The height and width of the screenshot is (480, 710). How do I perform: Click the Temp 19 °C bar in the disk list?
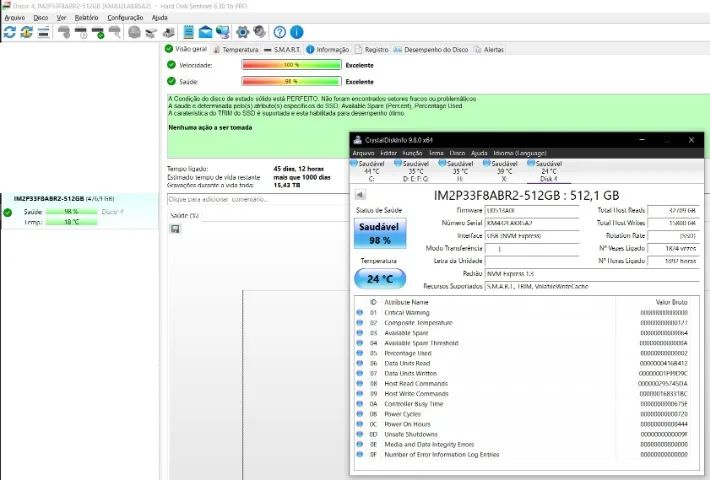(x=71, y=222)
